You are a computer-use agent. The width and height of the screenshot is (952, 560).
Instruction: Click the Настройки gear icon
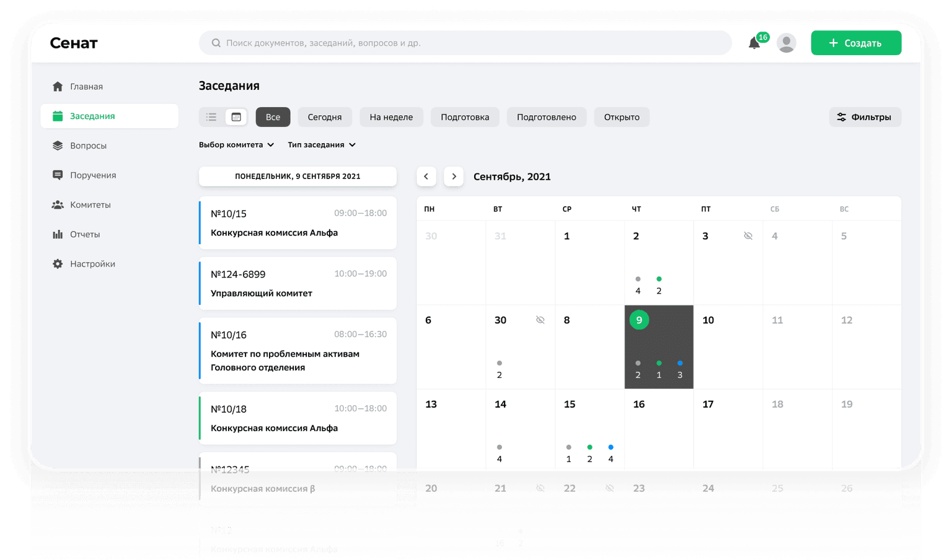pos(58,264)
